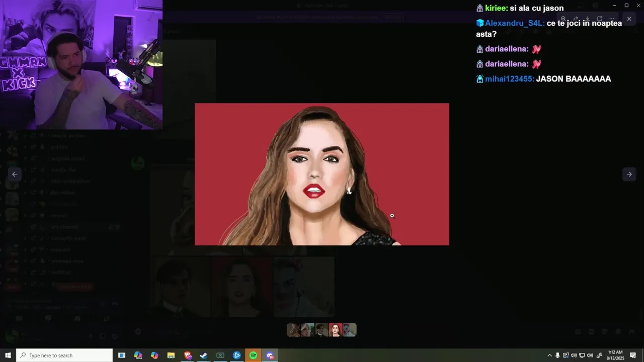
Task: Open the Windows notification center
Action: pyautogui.click(x=633, y=355)
